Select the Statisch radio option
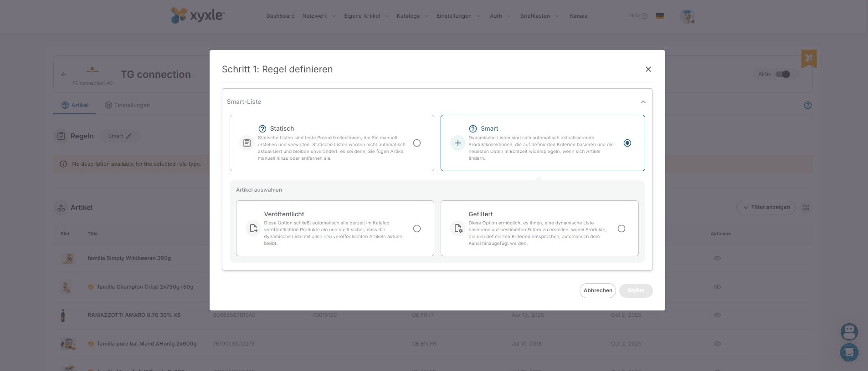Screen dimensions: 868x371 (417, 143)
